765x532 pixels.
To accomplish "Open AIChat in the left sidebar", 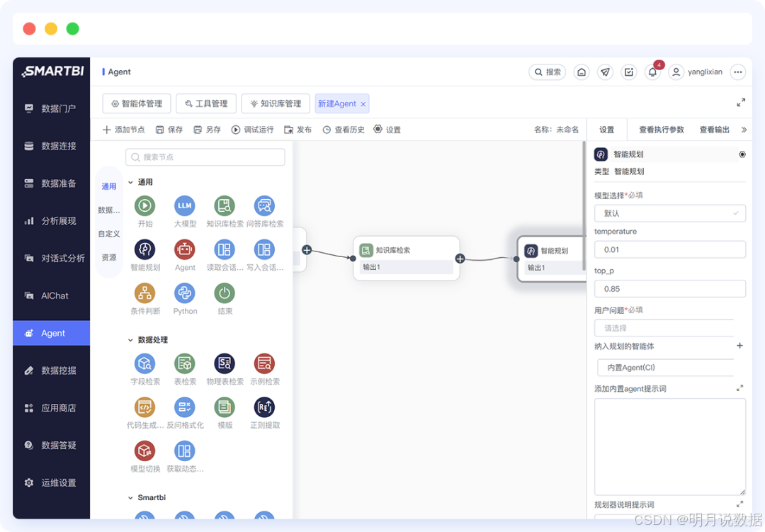I will point(51,296).
